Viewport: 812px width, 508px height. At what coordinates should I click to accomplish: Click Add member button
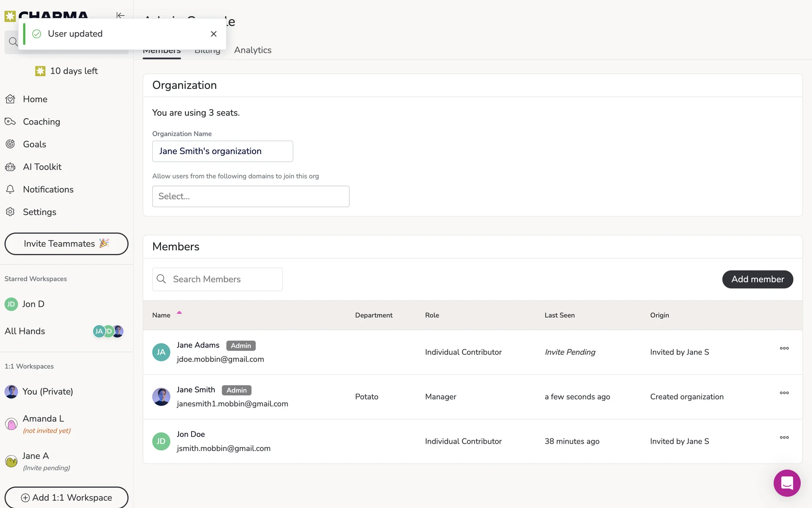(x=757, y=279)
